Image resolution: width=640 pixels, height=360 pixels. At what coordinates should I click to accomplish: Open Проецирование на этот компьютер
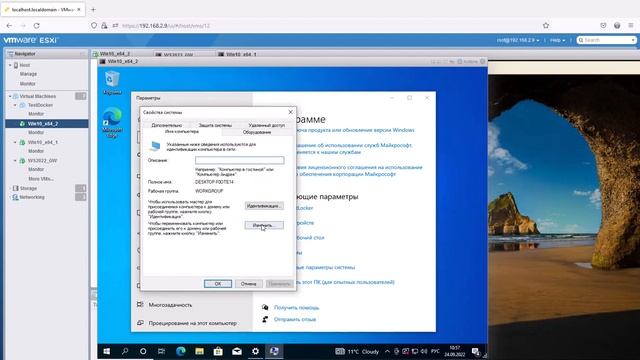tap(192, 323)
